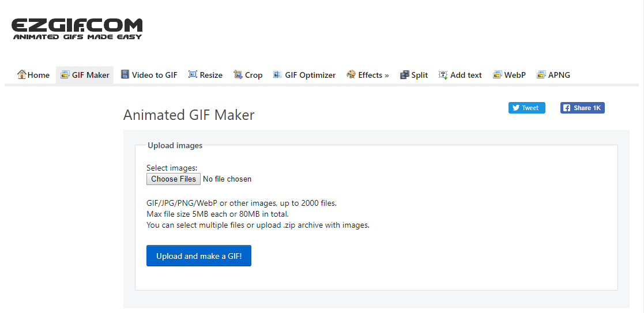Click the GIF Optimizer icon
644x313 pixels.
click(278, 74)
